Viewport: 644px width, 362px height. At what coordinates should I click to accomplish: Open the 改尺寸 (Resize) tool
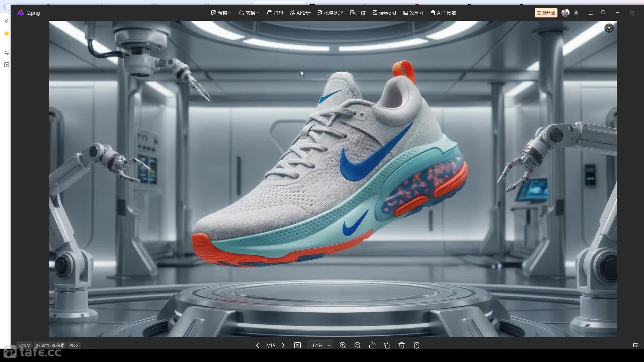(x=413, y=13)
